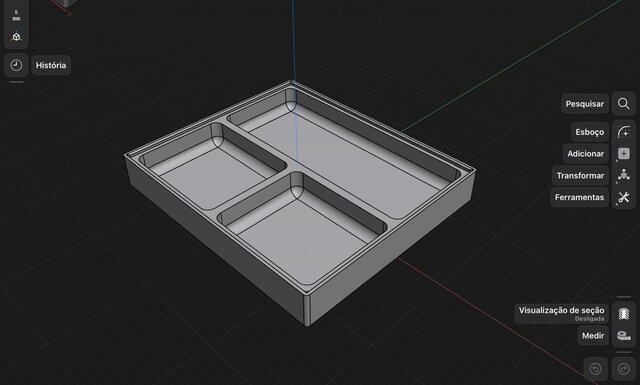Click the Adicionar label
Viewport: 640px width, 385px height.
coord(586,154)
